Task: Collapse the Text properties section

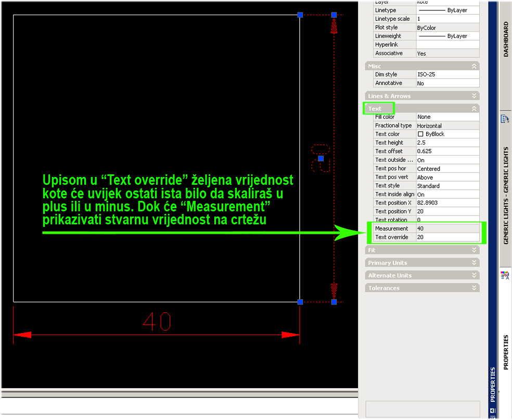Action: 473,109
